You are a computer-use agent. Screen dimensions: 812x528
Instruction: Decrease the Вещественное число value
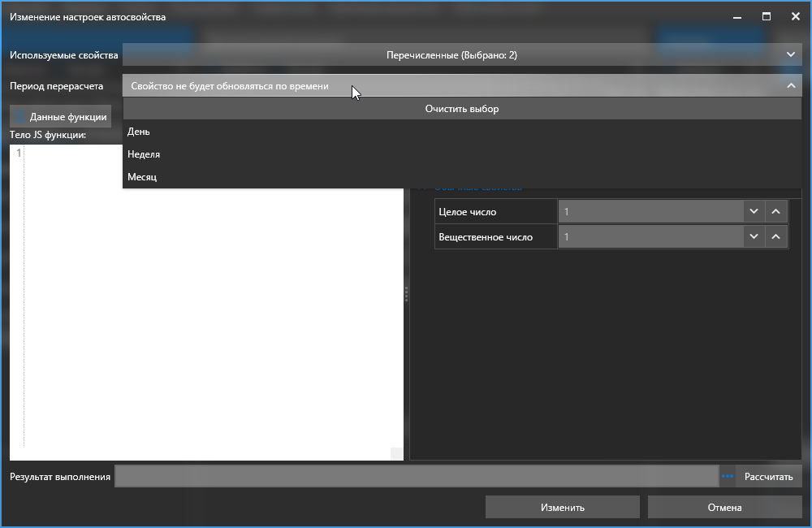[x=754, y=237]
